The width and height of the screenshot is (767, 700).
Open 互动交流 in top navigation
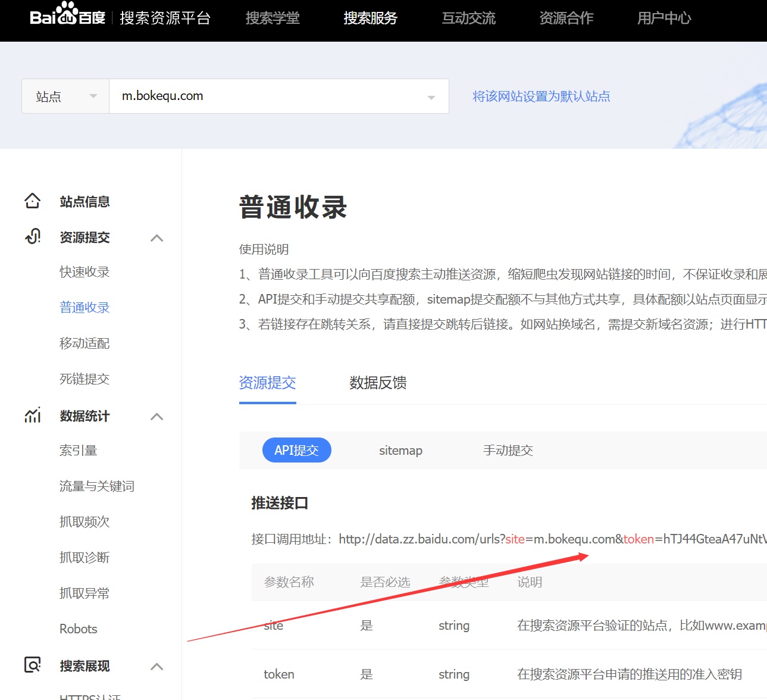468,18
